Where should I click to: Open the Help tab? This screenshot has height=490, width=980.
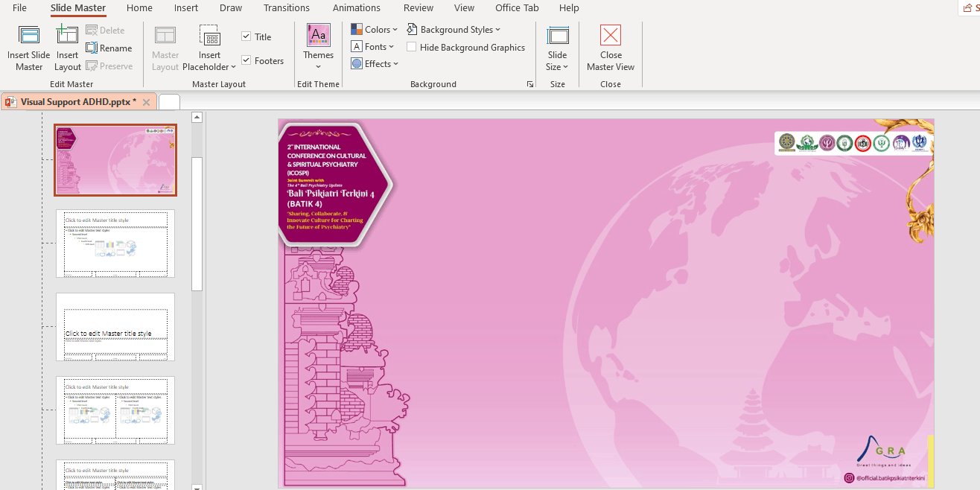tap(569, 8)
